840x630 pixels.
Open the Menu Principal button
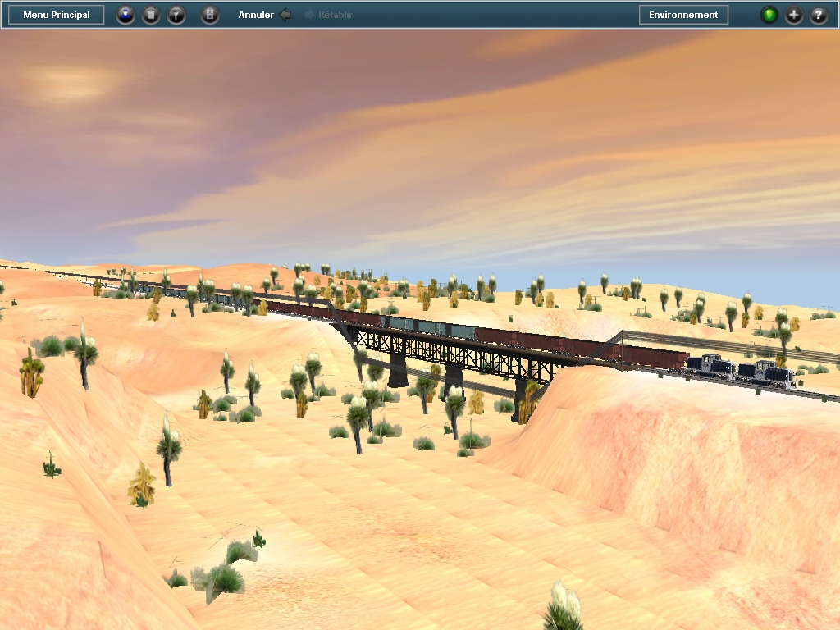57,15
